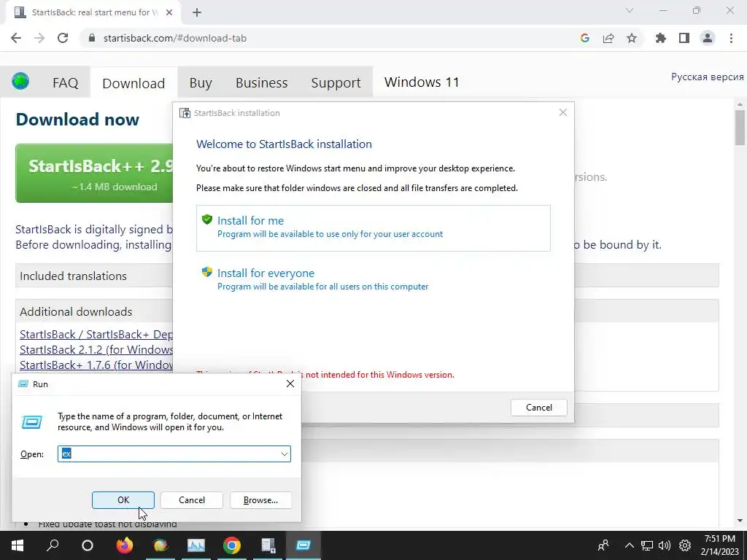Open StartIsBack+ 1.7.6 download link
Image resolution: width=747 pixels, height=560 pixels.
click(x=97, y=365)
